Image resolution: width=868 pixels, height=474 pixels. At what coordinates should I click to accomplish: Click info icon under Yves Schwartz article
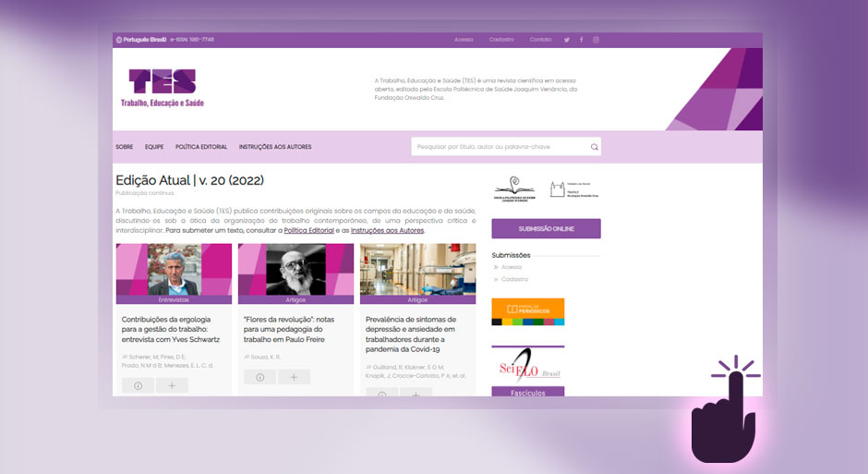[138, 385]
